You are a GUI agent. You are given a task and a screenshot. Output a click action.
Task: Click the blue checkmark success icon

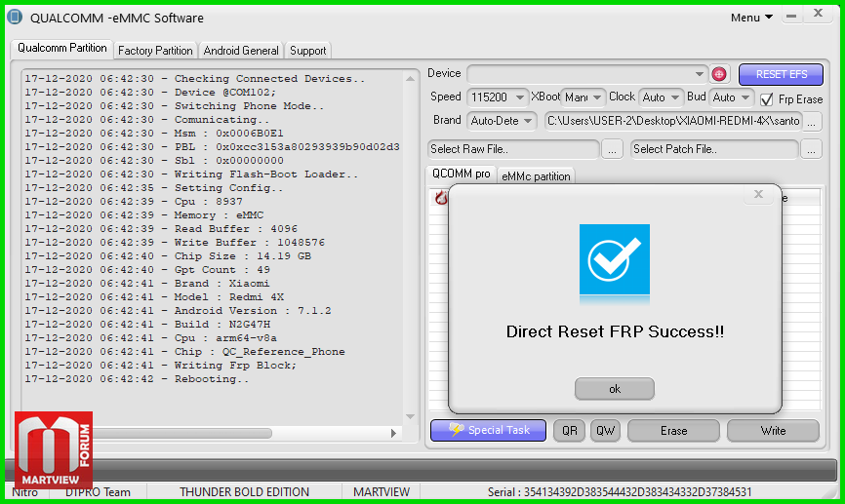pyautogui.click(x=615, y=259)
